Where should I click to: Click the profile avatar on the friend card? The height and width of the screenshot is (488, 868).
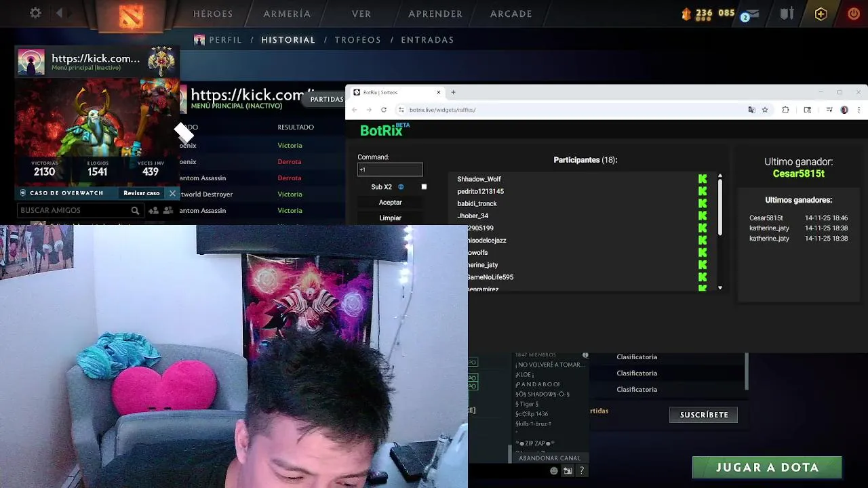(x=31, y=62)
